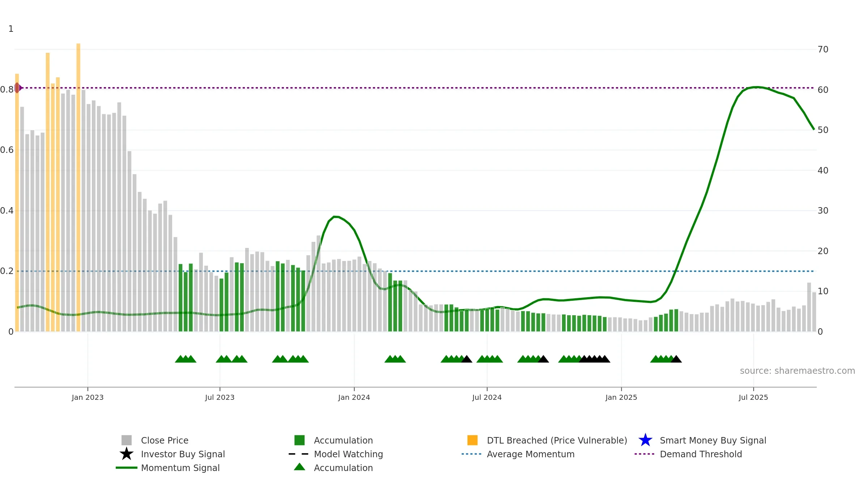Screen dimensions: 868x488
Task: Click the momentum line peak near Jul 2025
Action: tap(755, 87)
